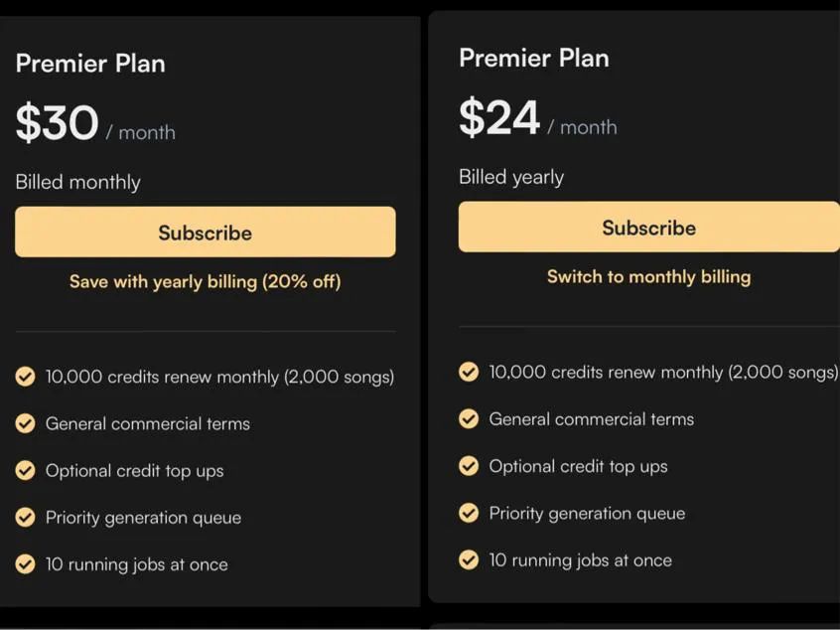Image resolution: width=840 pixels, height=630 pixels.
Task: Click Subscribe on the $24 yearly plan
Action: tap(648, 228)
